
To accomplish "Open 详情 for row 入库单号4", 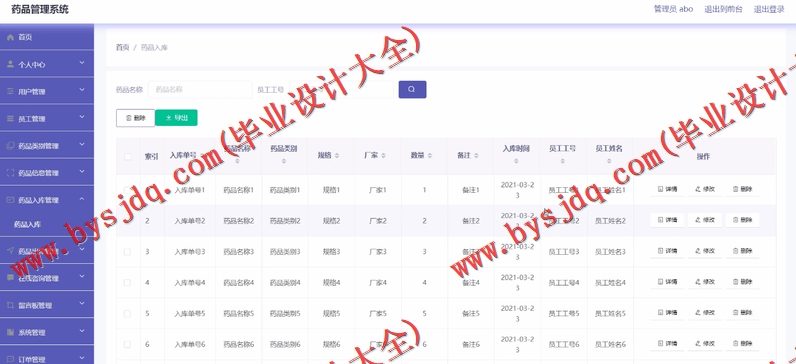I will (x=667, y=282).
